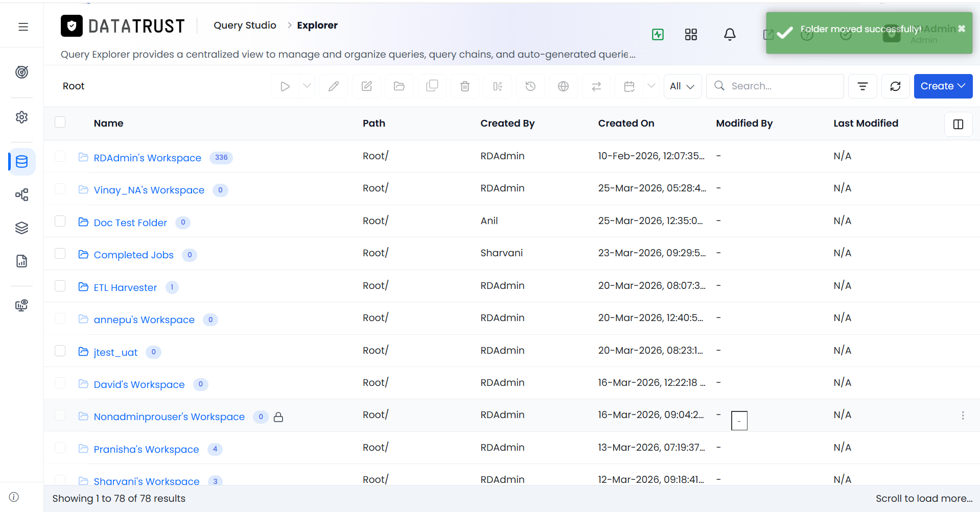980x512 pixels.
Task: Check the Doc Test Folder row checkbox
Action: point(60,221)
